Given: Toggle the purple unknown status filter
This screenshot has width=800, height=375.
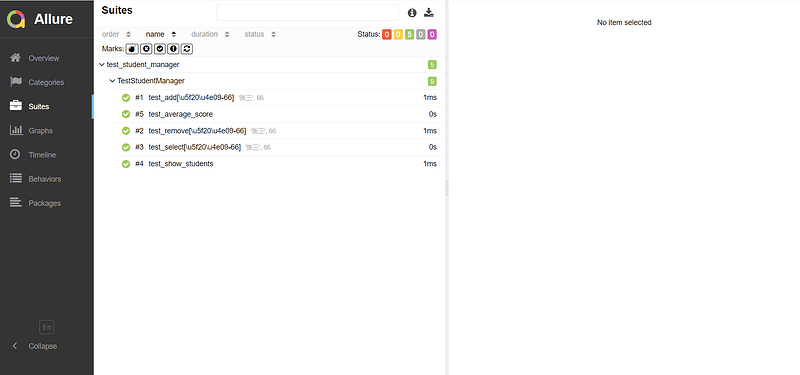Looking at the screenshot, I should 432,35.
